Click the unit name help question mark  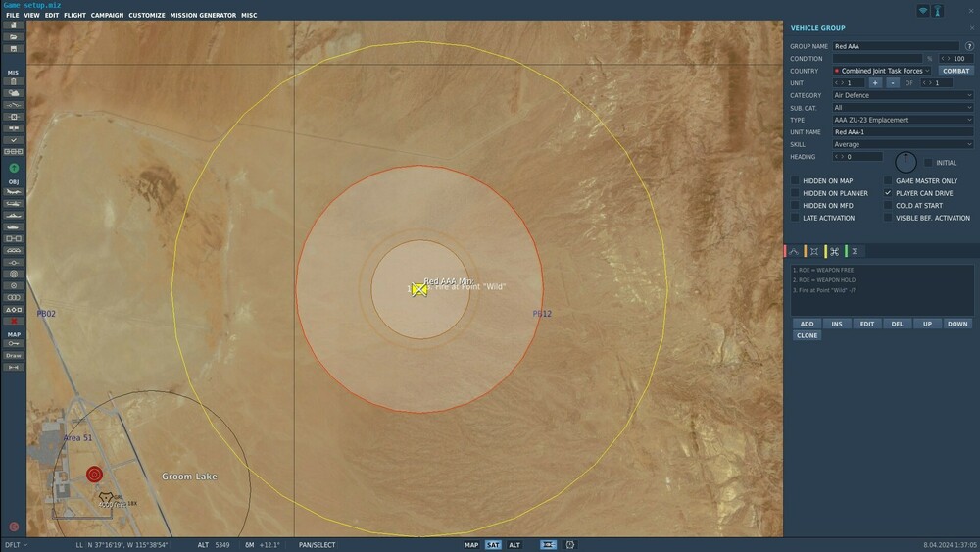tap(969, 46)
